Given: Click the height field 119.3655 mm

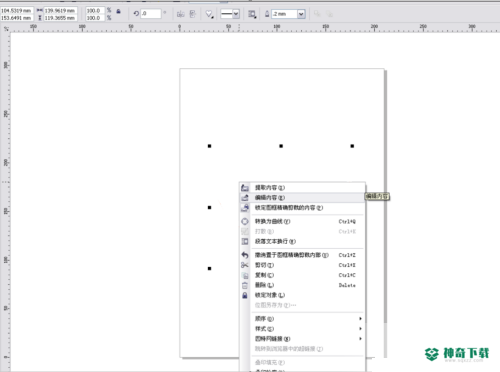Looking at the screenshot, I should pos(60,18).
